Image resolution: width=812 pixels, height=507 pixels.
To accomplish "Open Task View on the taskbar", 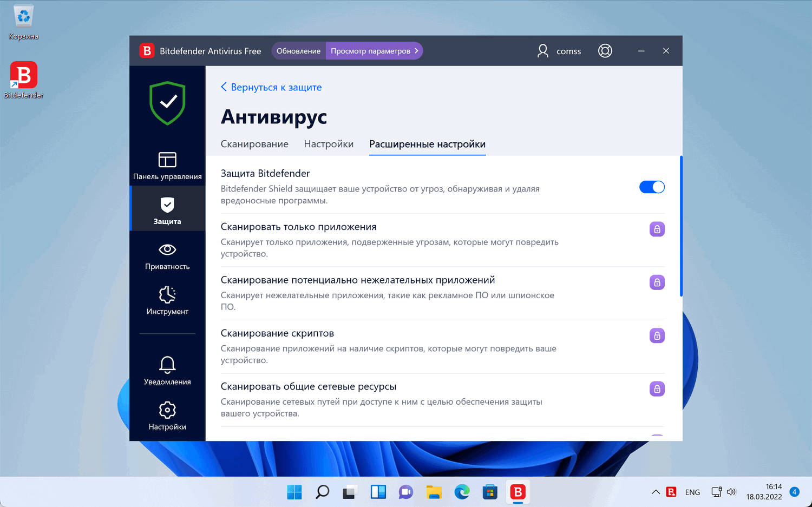I will click(x=350, y=492).
